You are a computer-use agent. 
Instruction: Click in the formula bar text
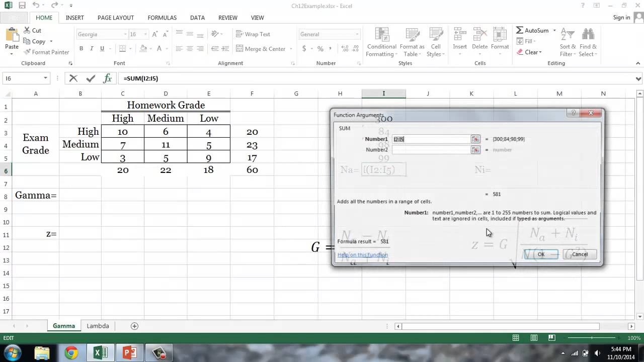pyautogui.click(x=141, y=78)
